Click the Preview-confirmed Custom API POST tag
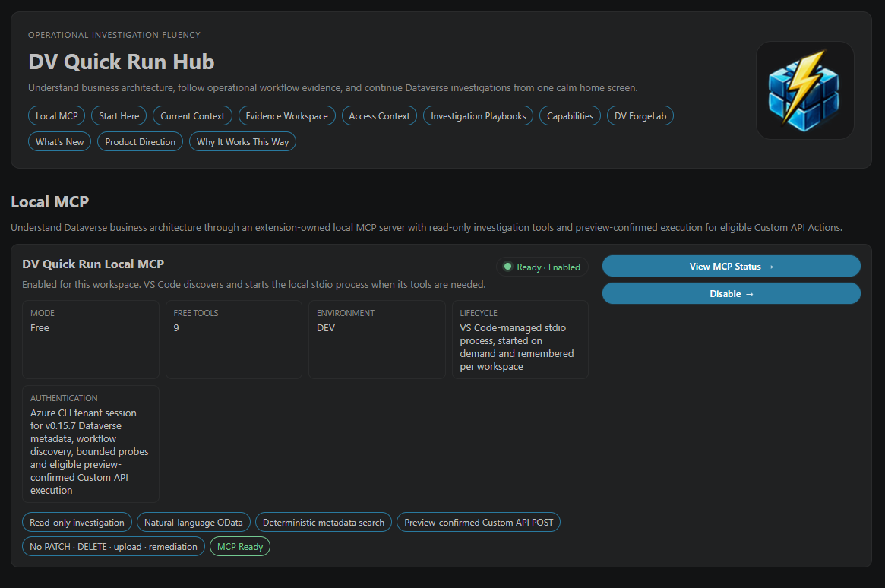Image resolution: width=885 pixels, height=588 pixels. pos(479,523)
